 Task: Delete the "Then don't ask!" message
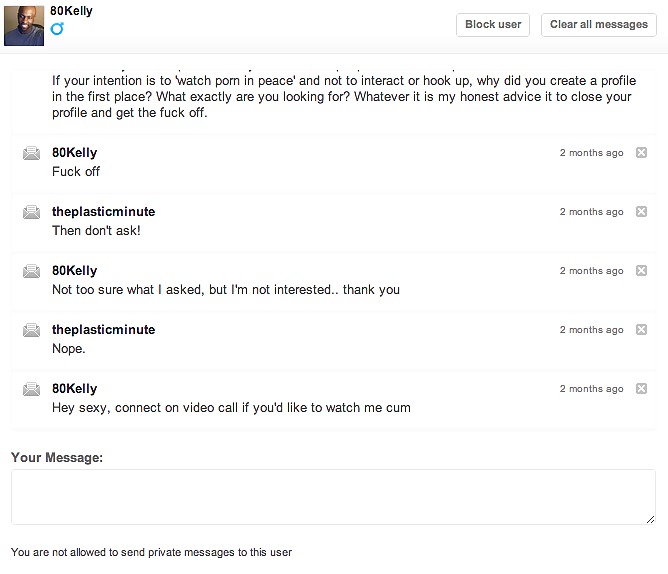pyautogui.click(x=642, y=212)
